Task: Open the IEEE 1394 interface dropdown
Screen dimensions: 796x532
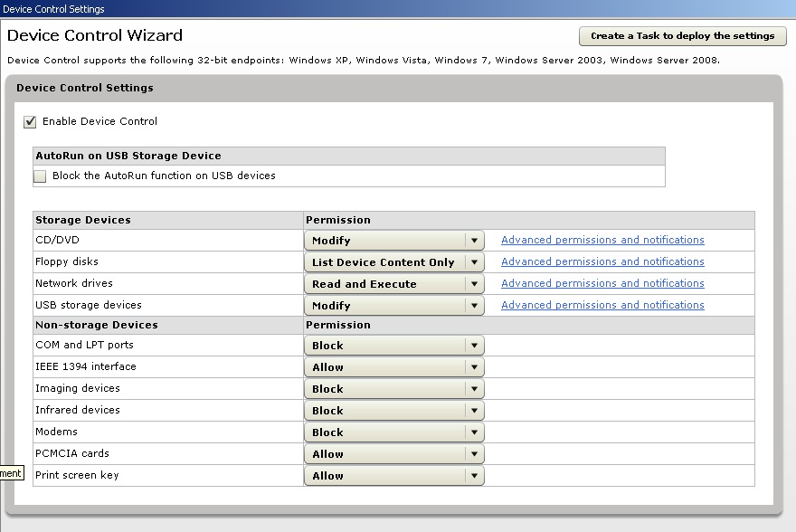Action: (475, 366)
